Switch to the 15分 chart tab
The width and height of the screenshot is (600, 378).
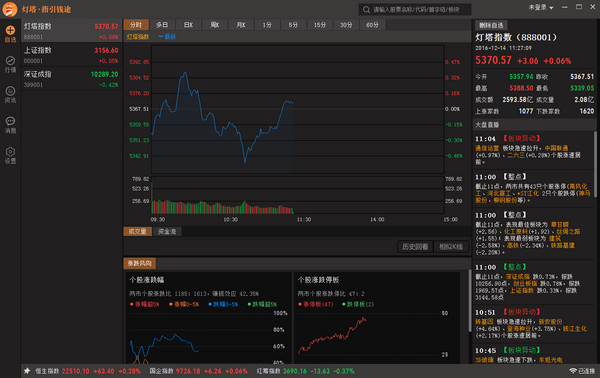click(320, 25)
